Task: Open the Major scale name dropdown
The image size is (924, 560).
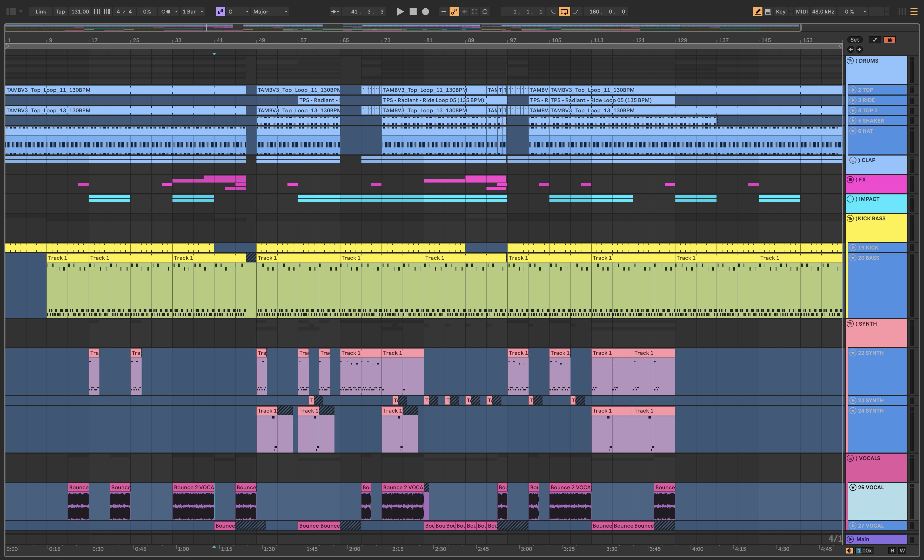Action: tap(270, 12)
